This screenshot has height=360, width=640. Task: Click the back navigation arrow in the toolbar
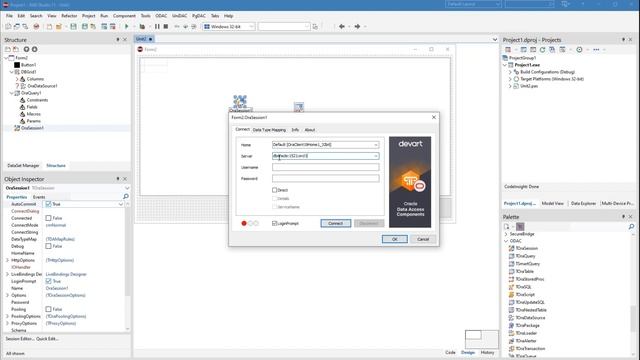342,27
